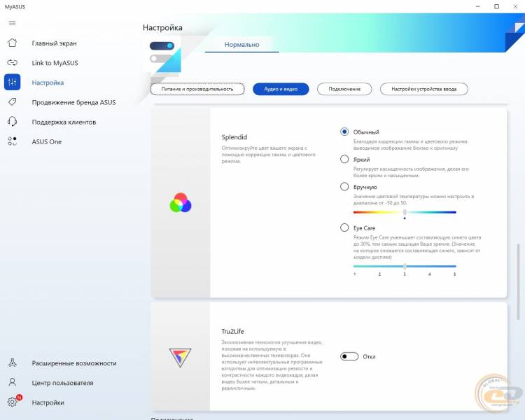Click the user icon for Центр пользователя
The width and height of the screenshot is (525, 420).
pyautogui.click(x=13, y=382)
